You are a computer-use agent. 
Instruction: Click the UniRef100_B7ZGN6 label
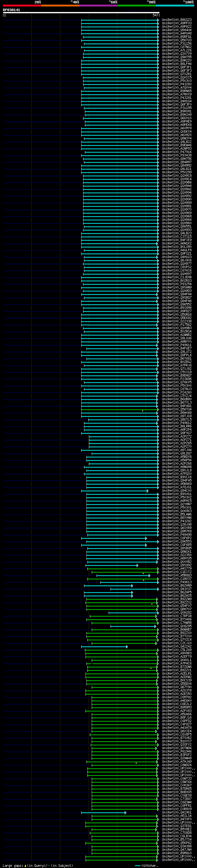click(177, 667)
